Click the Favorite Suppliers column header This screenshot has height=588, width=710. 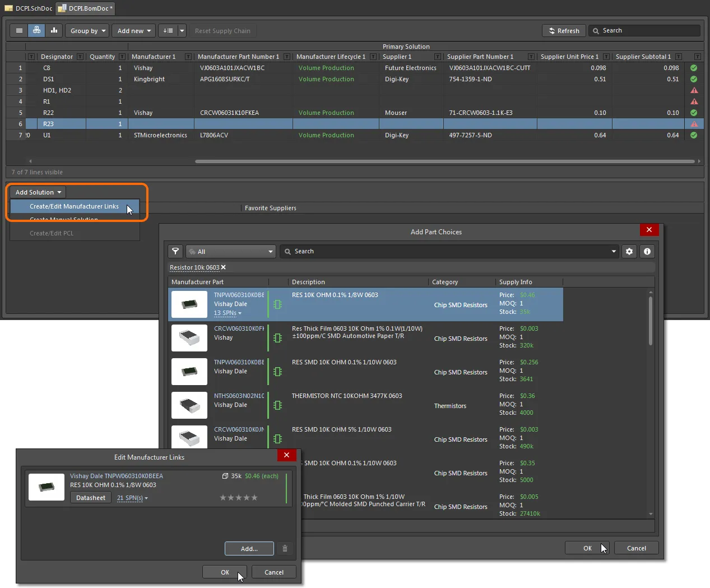pos(270,208)
